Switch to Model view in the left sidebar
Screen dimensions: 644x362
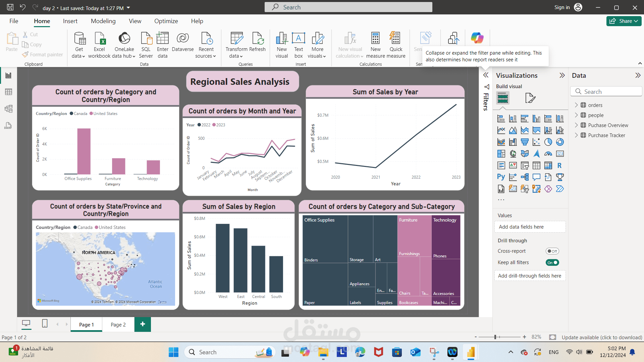pyautogui.click(x=9, y=109)
